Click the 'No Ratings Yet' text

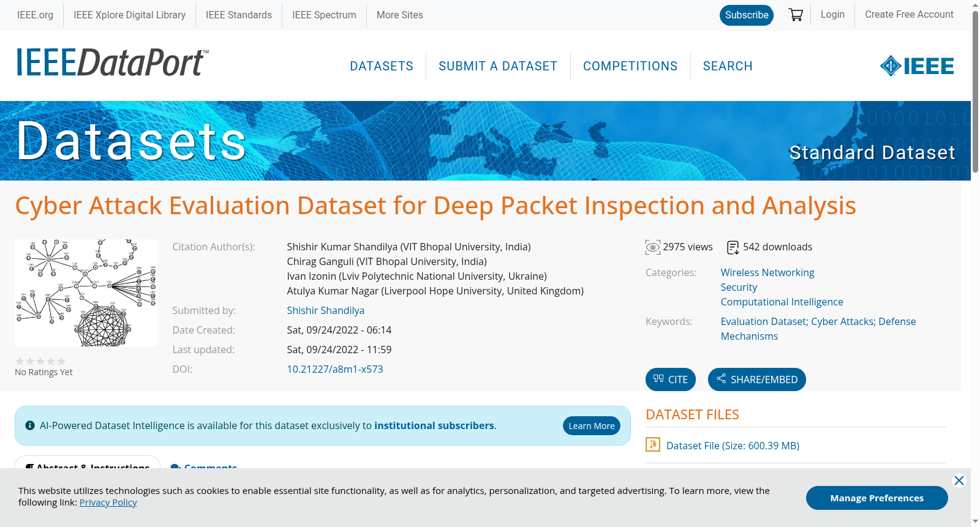tap(43, 372)
